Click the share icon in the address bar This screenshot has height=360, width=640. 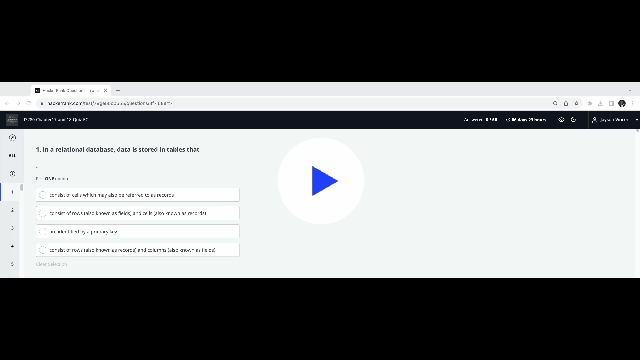point(566,103)
